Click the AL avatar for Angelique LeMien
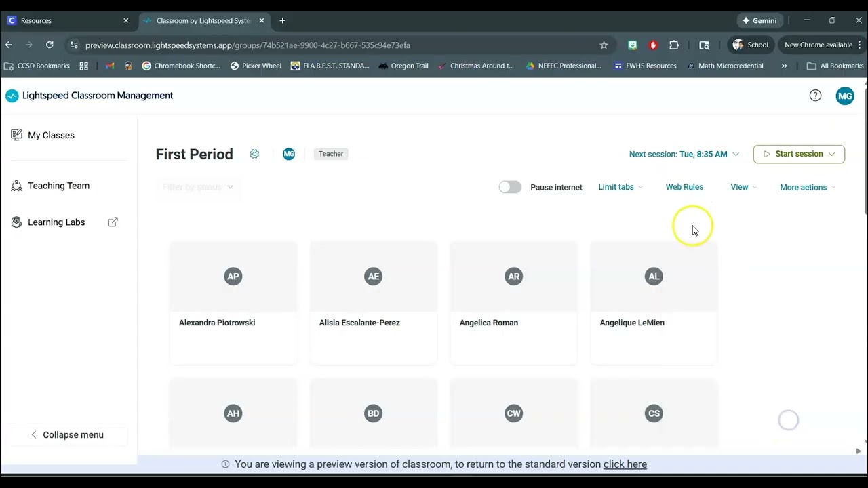The image size is (868, 488). 654,276
